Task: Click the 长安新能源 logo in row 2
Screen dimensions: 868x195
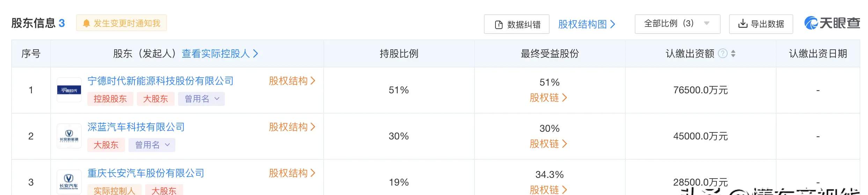Action: point(69,136)
